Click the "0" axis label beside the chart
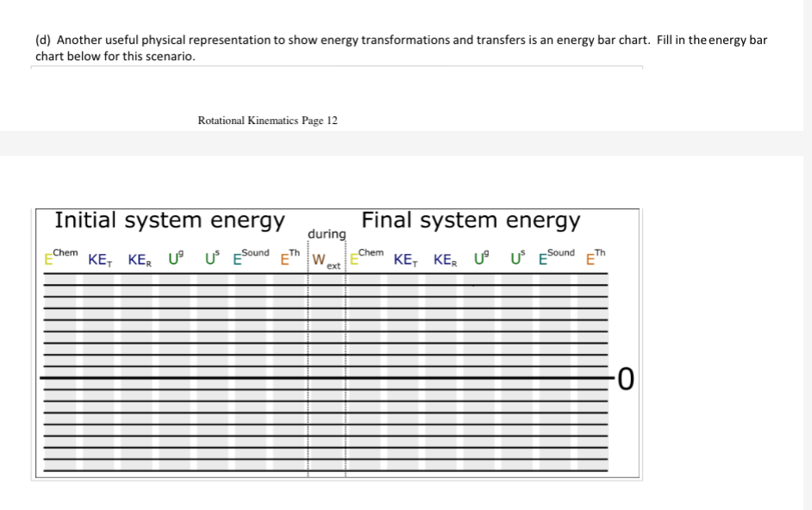 click(x=626, y=379)
